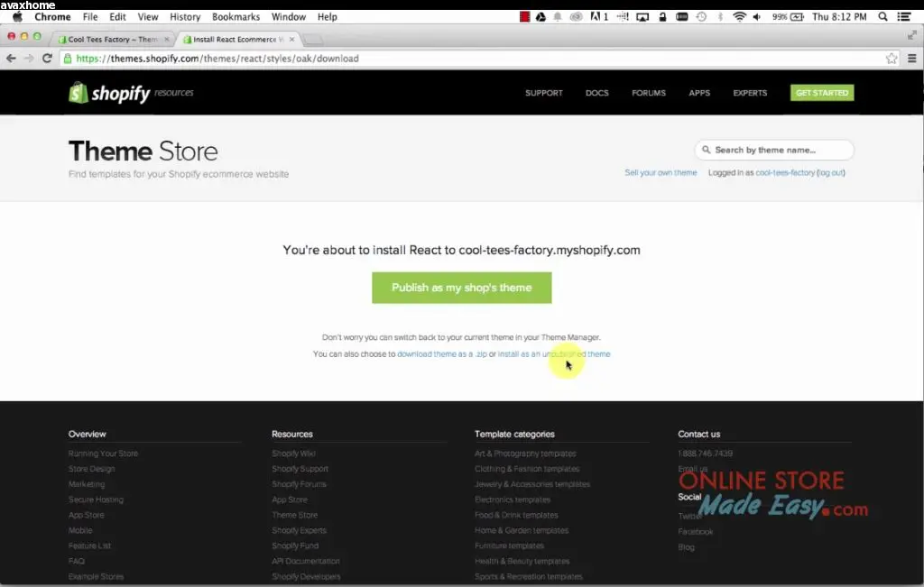Click the green GET STARTED button

click(822, 93)
